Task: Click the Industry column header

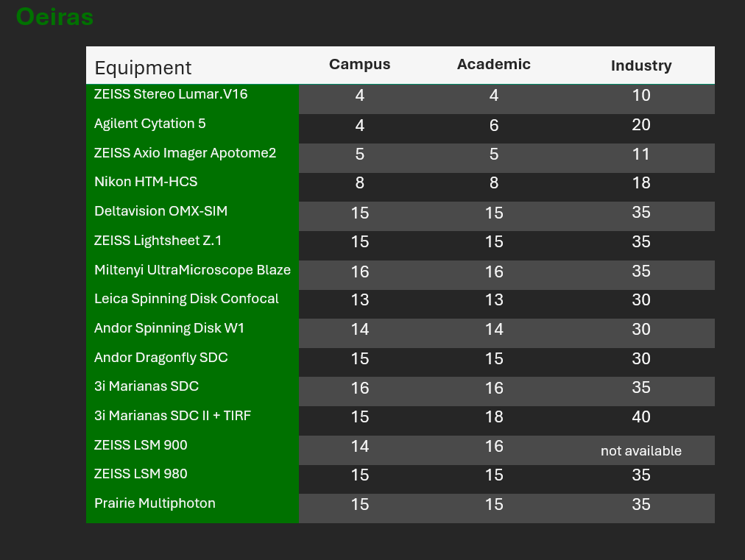Action: tap(640, 65)
